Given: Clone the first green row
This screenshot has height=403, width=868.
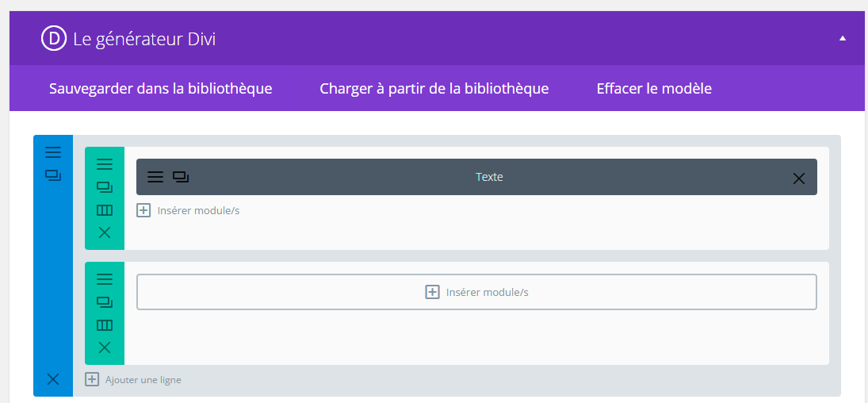Looking at the screenshot, I should 105,187.
